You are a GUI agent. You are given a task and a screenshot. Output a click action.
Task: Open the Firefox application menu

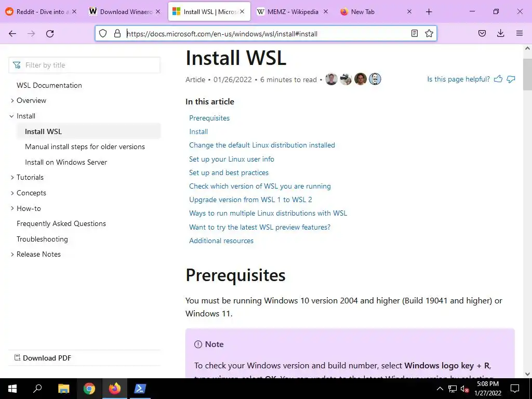pyautogui.click(x=519, y=33)
